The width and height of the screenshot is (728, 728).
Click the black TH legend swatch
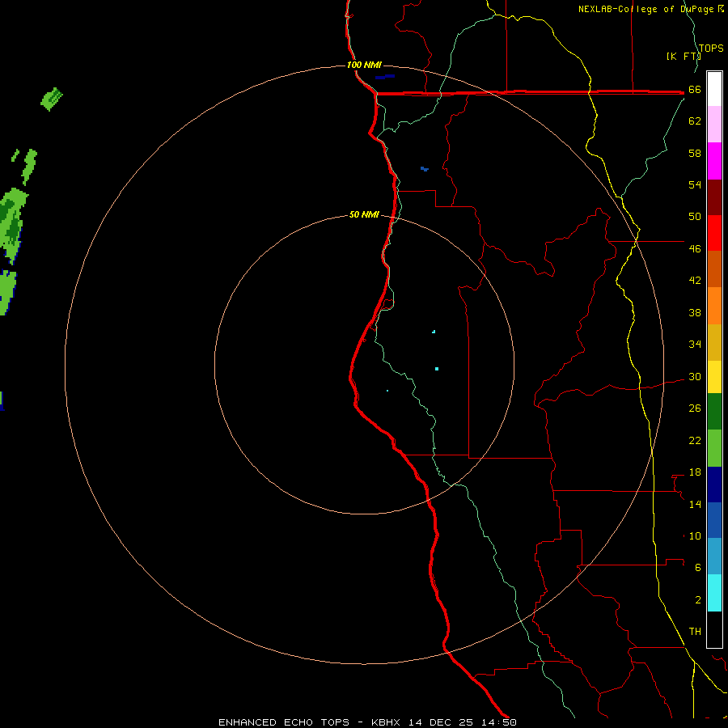coord(714,629)
